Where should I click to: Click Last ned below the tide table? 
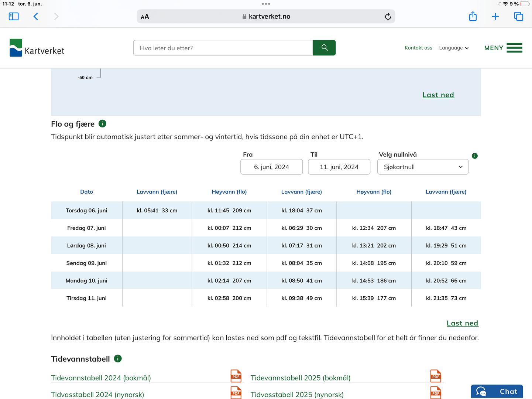point(462,323)
